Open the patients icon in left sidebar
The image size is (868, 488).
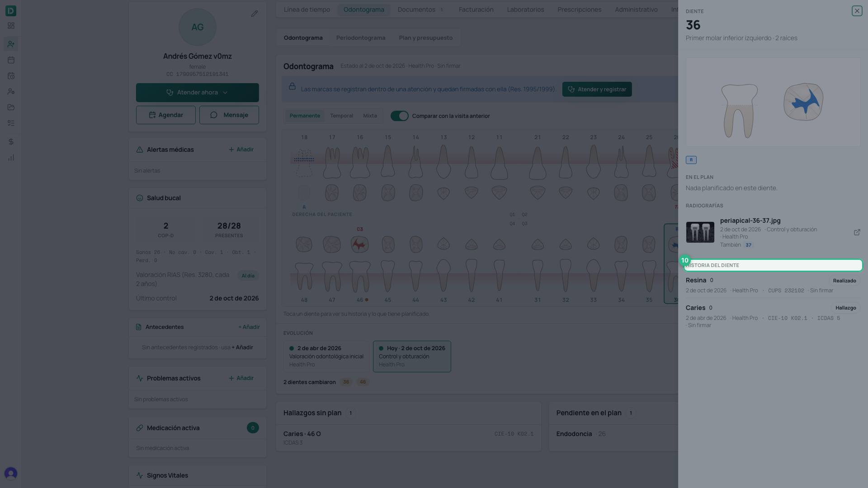11,44
